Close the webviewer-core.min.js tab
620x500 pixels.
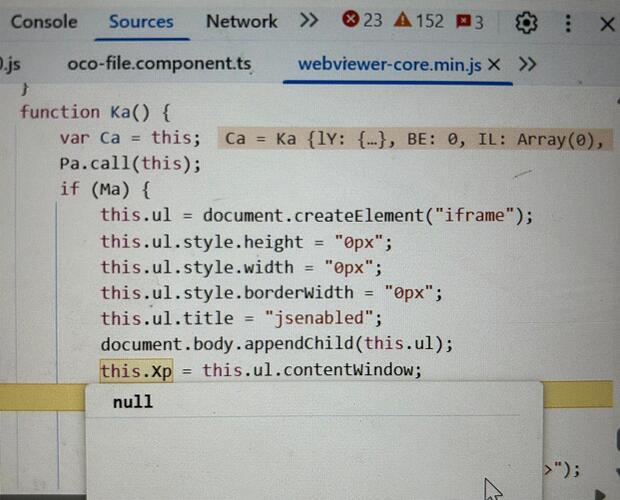pos(494,64)
